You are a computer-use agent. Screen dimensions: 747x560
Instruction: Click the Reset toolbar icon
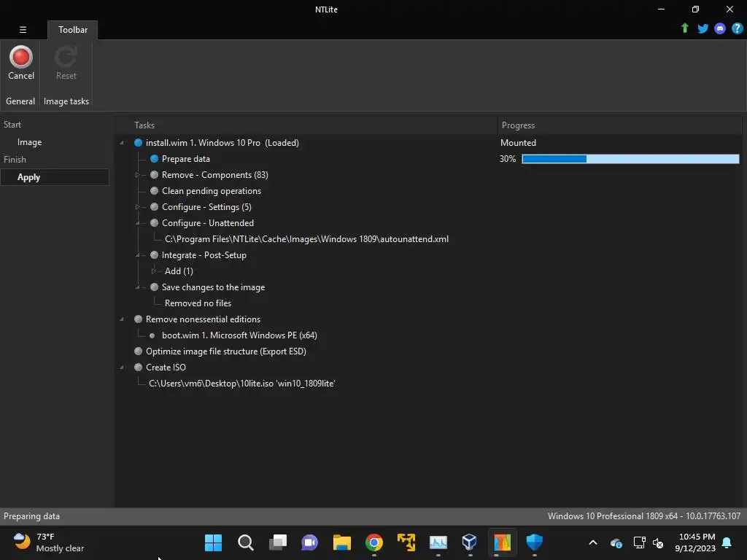pyautogui.click(x=66, y=63)
